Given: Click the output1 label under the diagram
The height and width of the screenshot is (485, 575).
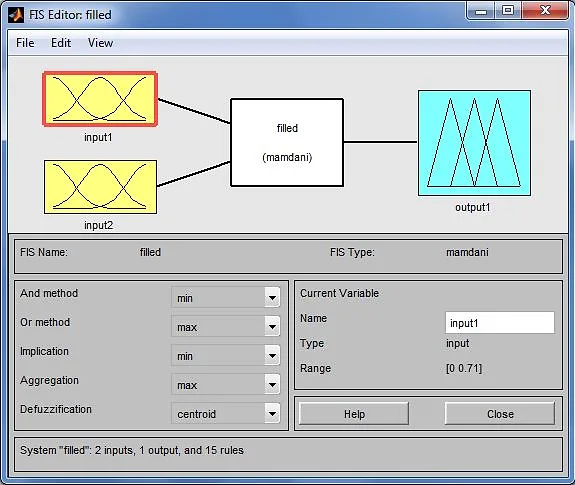Looking at the screenshot, I should click(x=473, y=207).
